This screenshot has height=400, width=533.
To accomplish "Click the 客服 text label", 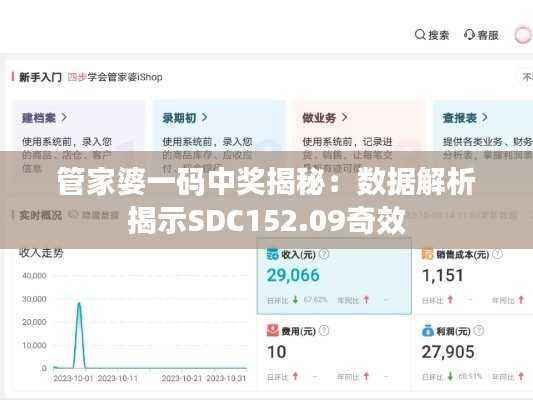I will [488, 35].
